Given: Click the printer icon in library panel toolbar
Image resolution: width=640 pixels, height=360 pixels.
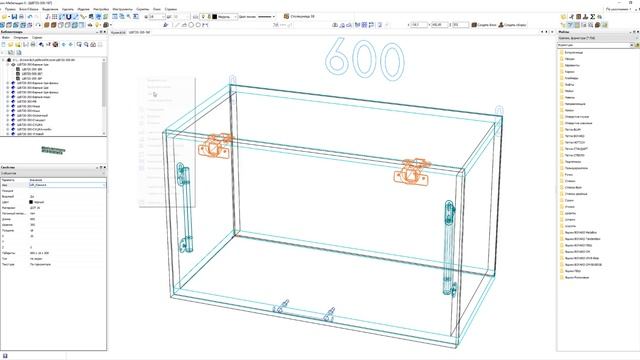Looking at the screenshot, I should click(33, 44).
